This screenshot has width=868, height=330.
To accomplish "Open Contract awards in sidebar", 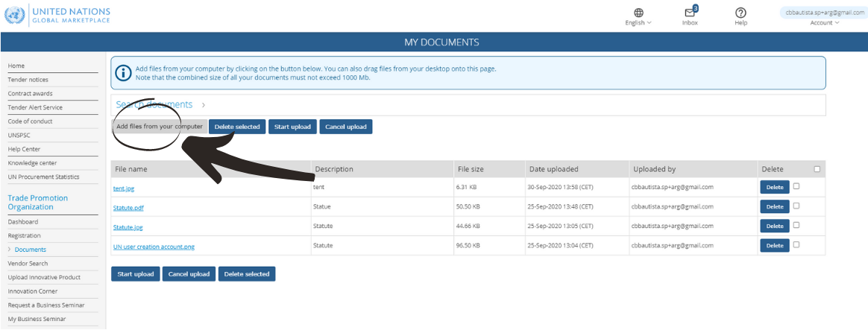I will point(30,93).
